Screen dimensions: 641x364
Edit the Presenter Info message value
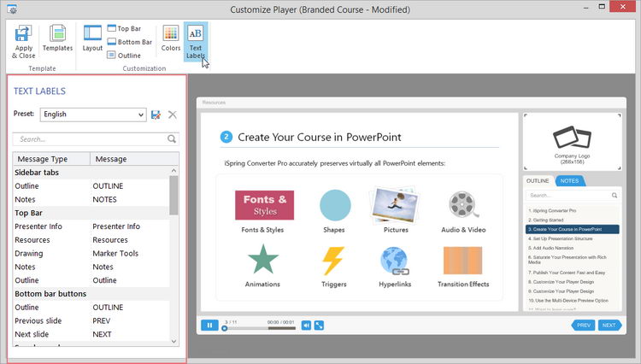click(116, 226)
